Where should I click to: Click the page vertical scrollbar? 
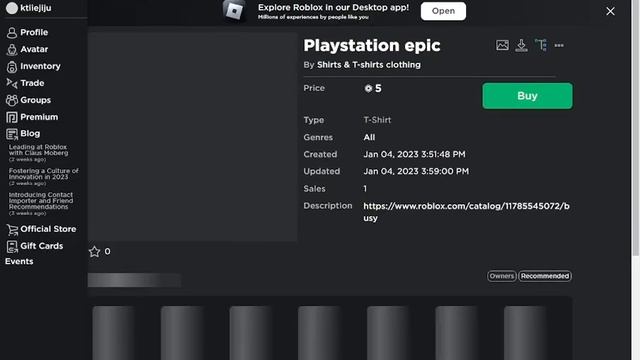point(636,128)
